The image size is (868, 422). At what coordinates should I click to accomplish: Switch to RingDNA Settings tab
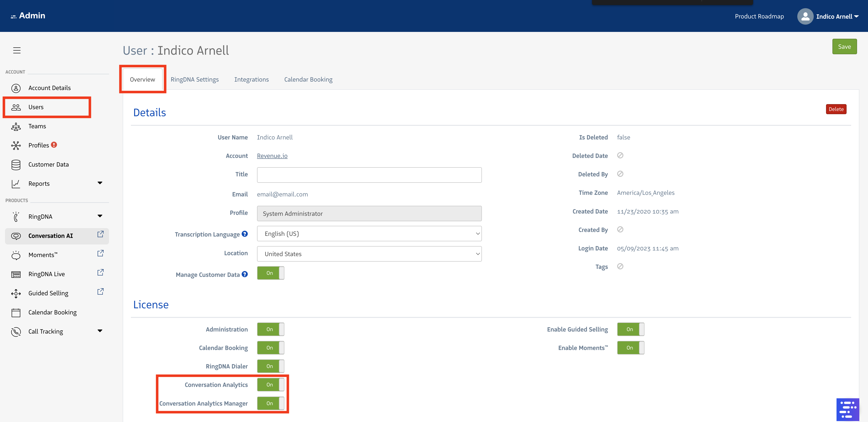pyautogui.click(x=195, y=80)
